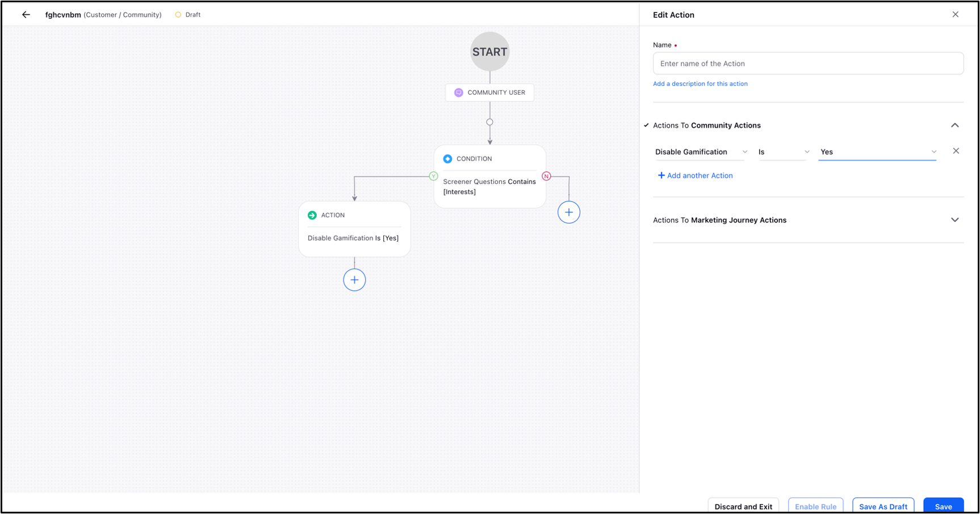Click the Screener Questions Contains text
Viewport: 980px width, 514px height.
(489, 182)
